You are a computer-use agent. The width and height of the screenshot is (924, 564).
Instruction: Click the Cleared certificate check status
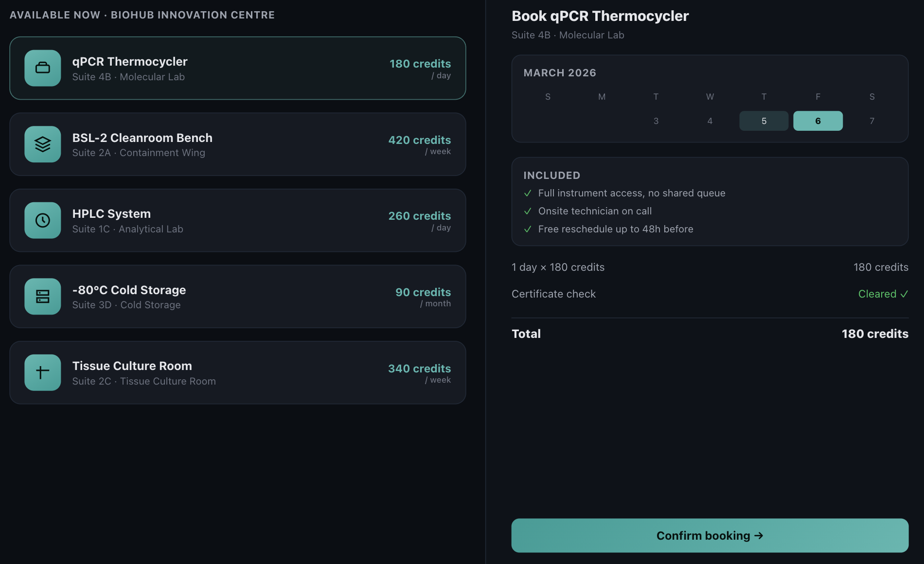point(883,294)
